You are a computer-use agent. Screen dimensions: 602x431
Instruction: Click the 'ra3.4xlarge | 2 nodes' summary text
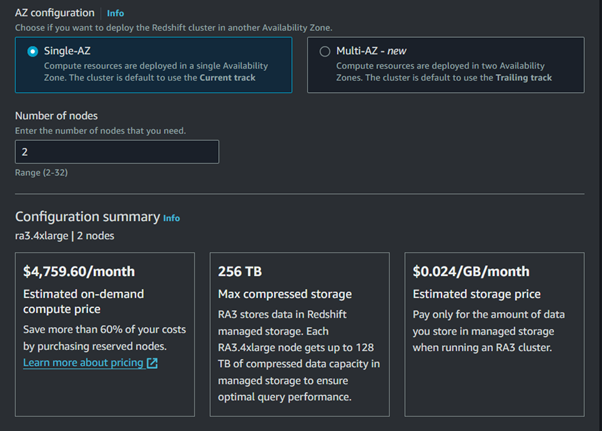point(64,236)
